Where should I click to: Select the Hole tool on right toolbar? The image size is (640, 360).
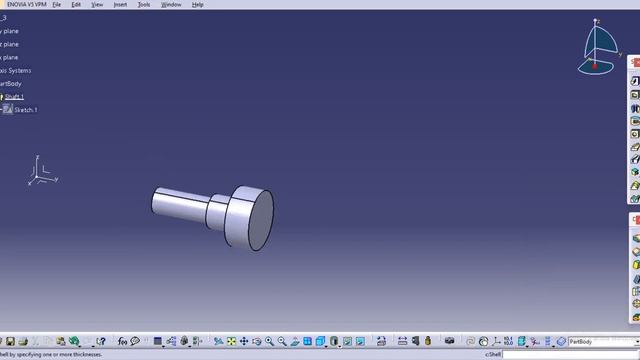(635, 134)
